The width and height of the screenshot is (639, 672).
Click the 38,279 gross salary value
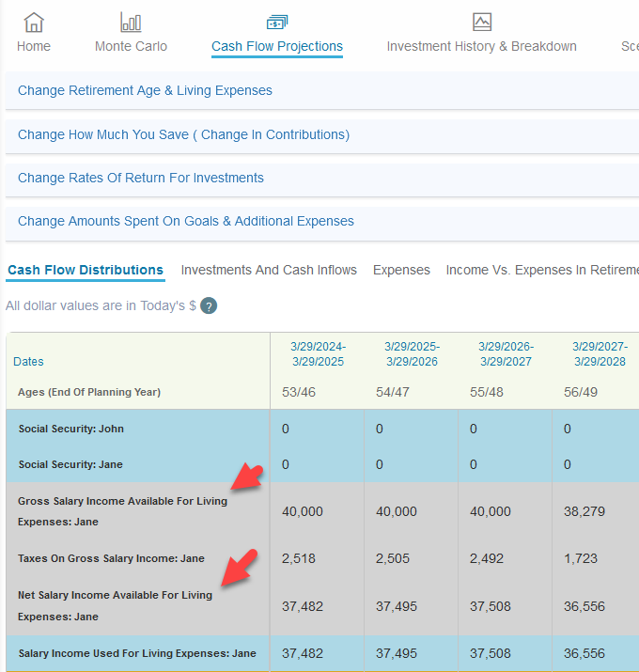pos(584,511)
